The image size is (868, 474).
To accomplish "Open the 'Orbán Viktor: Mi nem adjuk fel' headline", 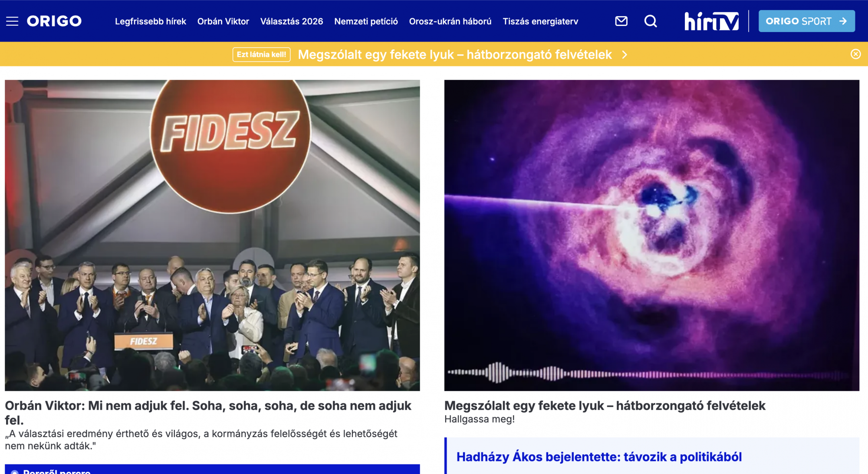I will (208, 412).
